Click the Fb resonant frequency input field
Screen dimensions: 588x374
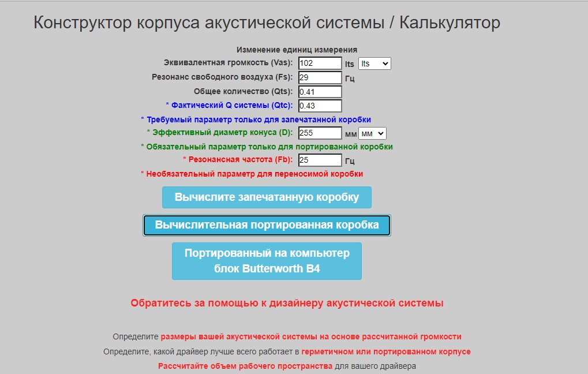(x=320, y=160)
